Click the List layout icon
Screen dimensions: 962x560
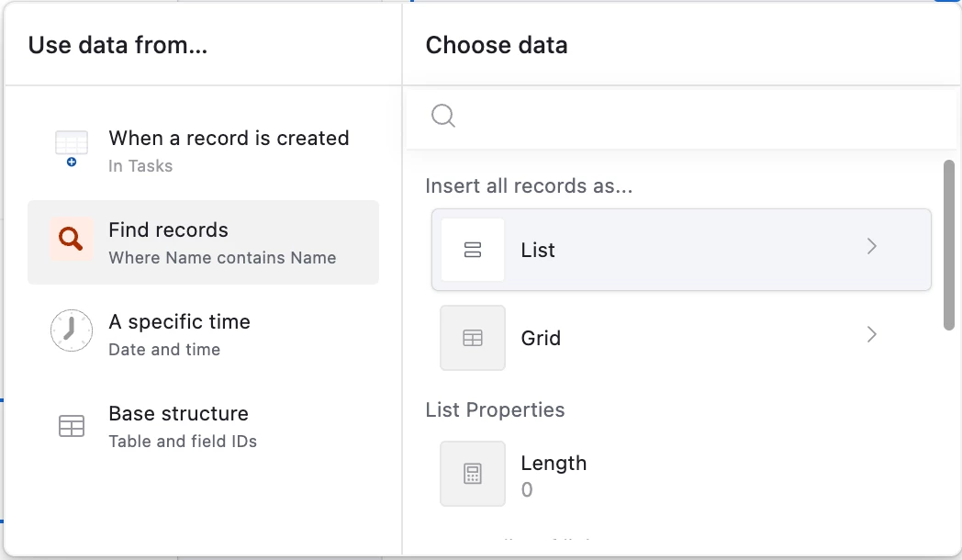(473, 250)
